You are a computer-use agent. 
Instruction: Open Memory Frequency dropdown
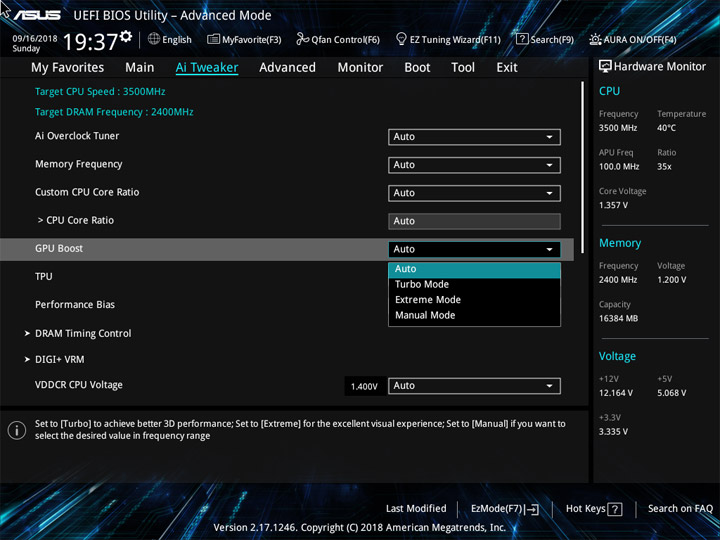[474, 165]
